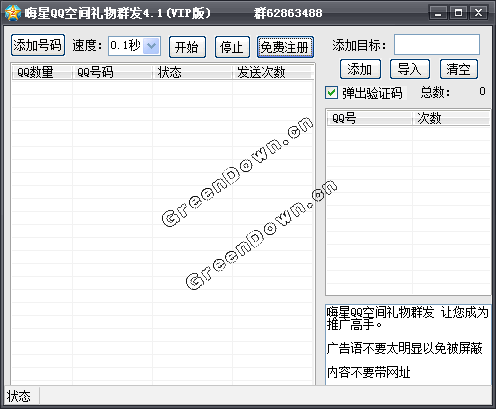Sort by QQ数量 column header
496x409 pixels.
42,72
